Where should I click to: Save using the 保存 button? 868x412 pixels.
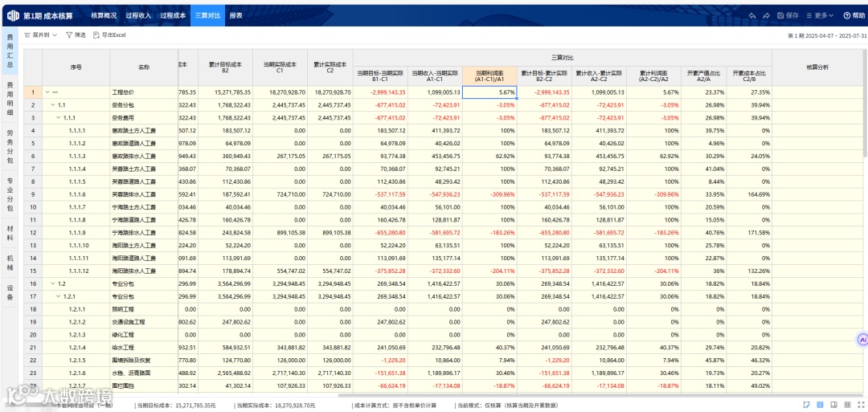(x=788, y=15)
